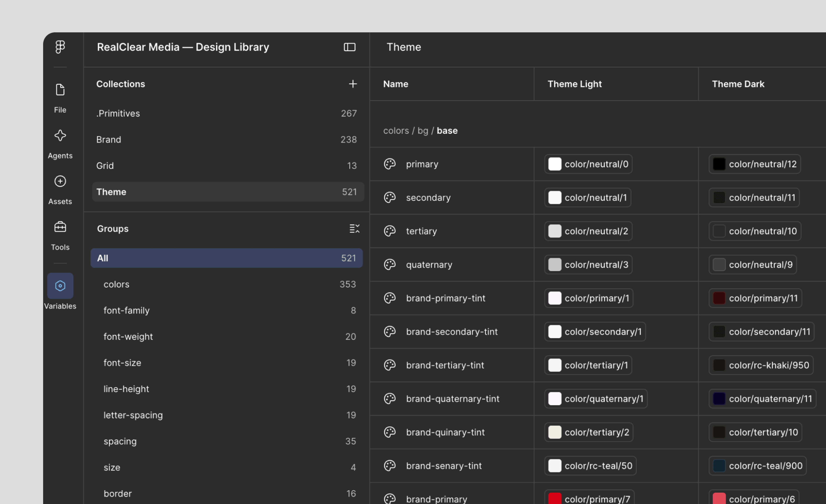Click the colors / bg / base heading

[420, 130]
